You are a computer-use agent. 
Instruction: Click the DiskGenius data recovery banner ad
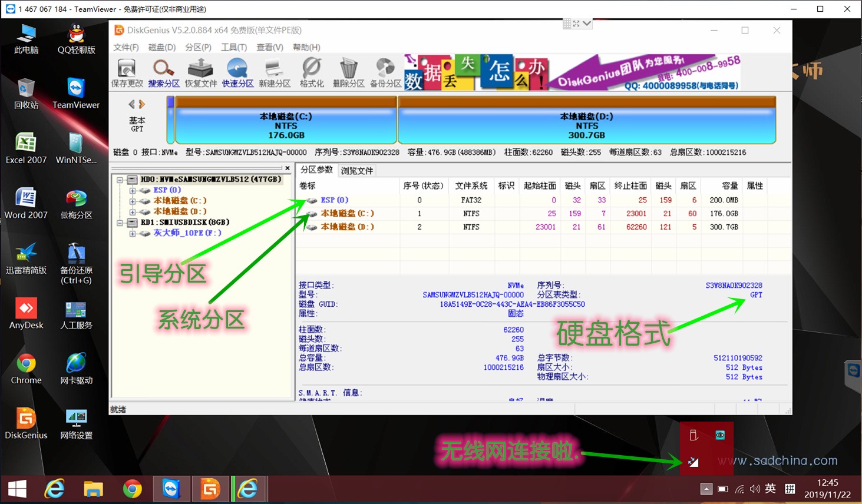(572, 72)
